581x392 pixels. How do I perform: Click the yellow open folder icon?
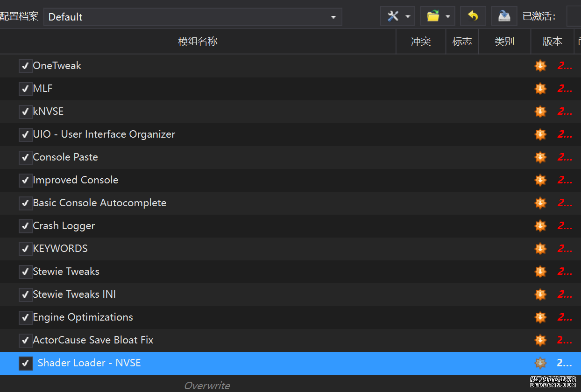pos(433,16)
